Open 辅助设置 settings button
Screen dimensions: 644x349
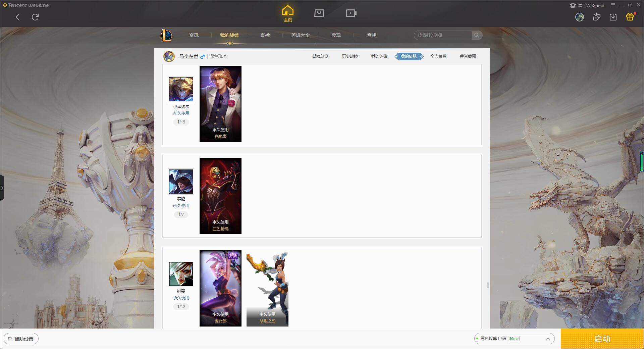pyautogui.click(x=21, y=339)
